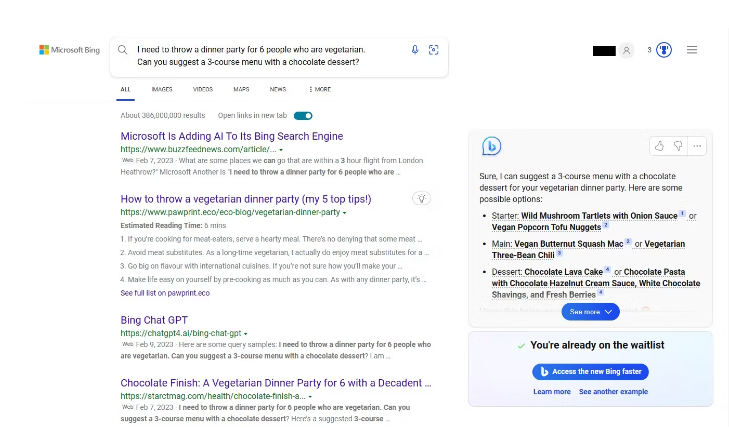This screenshot has width=729, height=428.
Task: Click Chocolate Lava Cake suggestion
Action: [x=563, y=272]
